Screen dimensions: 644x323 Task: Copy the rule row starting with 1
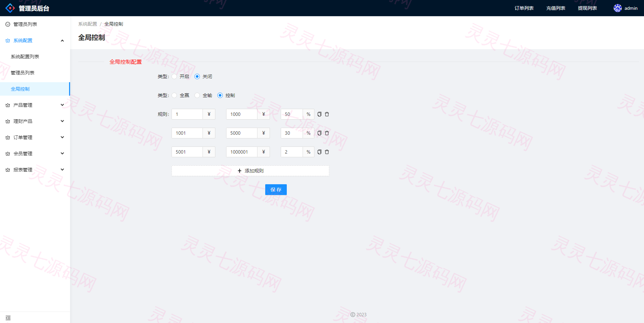click(x=319, y=114)
